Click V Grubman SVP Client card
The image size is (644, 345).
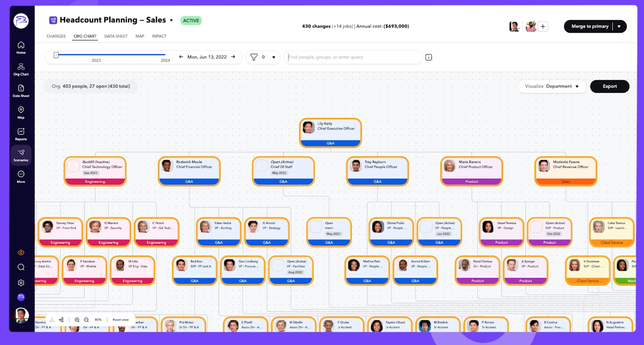click(588, 271)
